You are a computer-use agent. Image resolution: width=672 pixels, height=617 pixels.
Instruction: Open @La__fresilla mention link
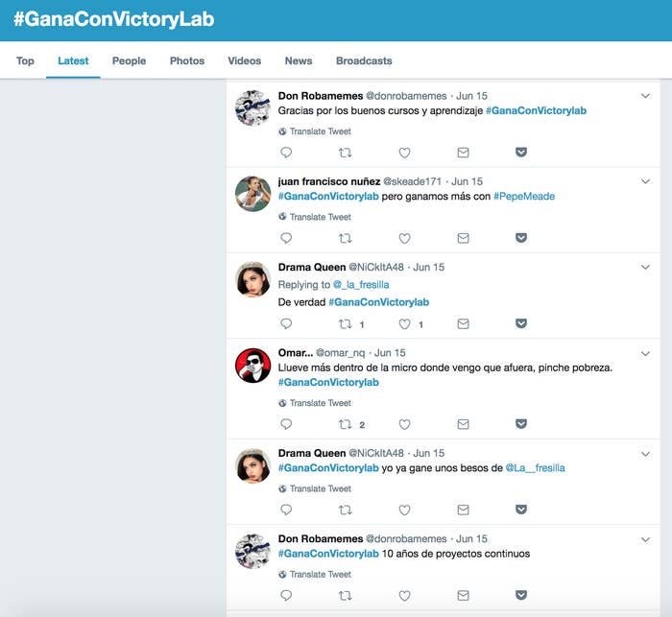click(x=536, y=468)
